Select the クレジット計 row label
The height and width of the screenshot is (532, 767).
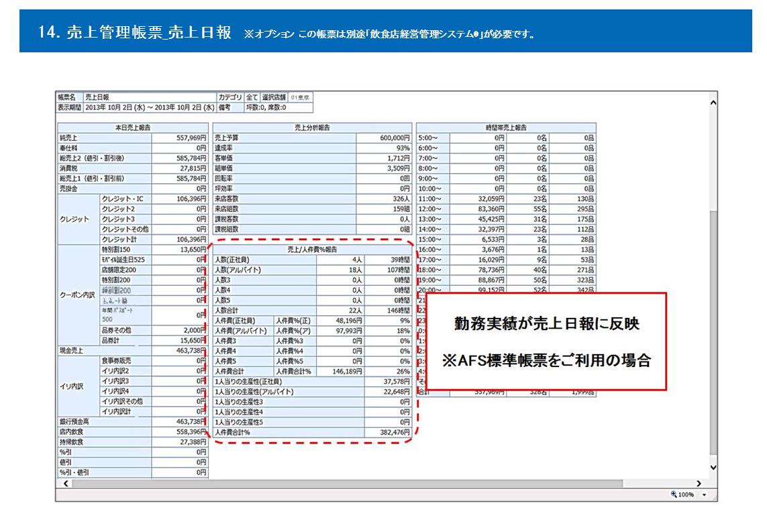[125, 240]
